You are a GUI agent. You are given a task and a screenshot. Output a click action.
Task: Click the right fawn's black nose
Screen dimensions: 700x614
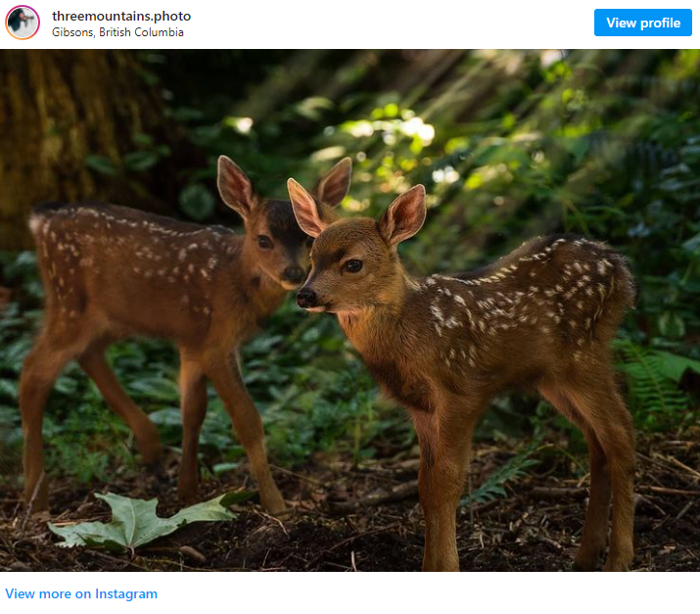[x=306, y=297]
